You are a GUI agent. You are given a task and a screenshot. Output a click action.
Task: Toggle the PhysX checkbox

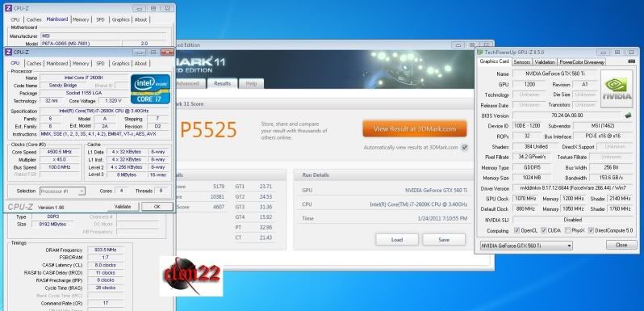click(567, 230)
